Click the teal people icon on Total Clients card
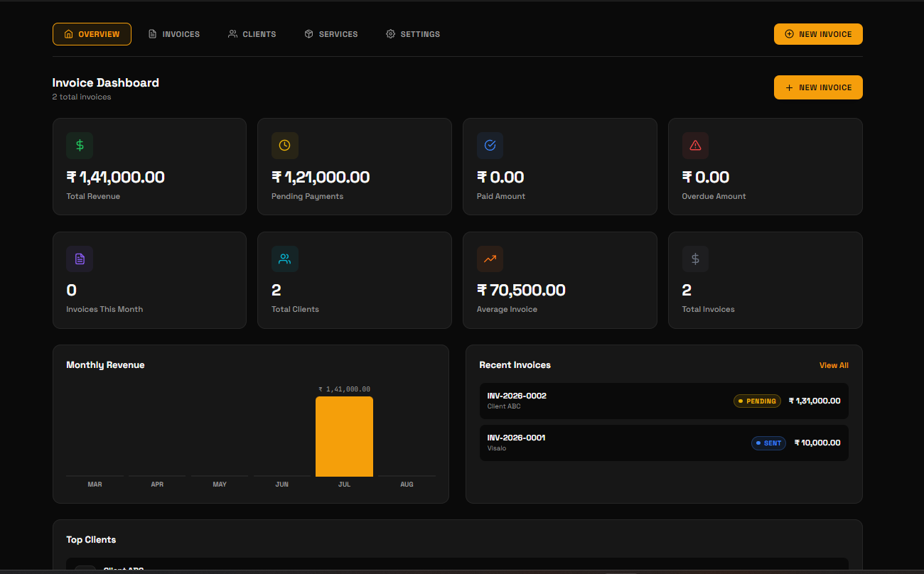Viewport: 924px width, 574px height. [x=284, y=259]
